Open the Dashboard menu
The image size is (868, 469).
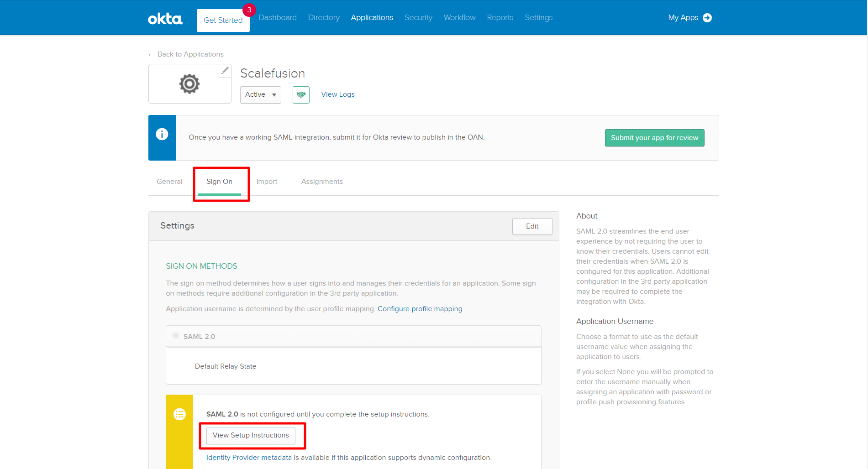click(x=278, y=18)
